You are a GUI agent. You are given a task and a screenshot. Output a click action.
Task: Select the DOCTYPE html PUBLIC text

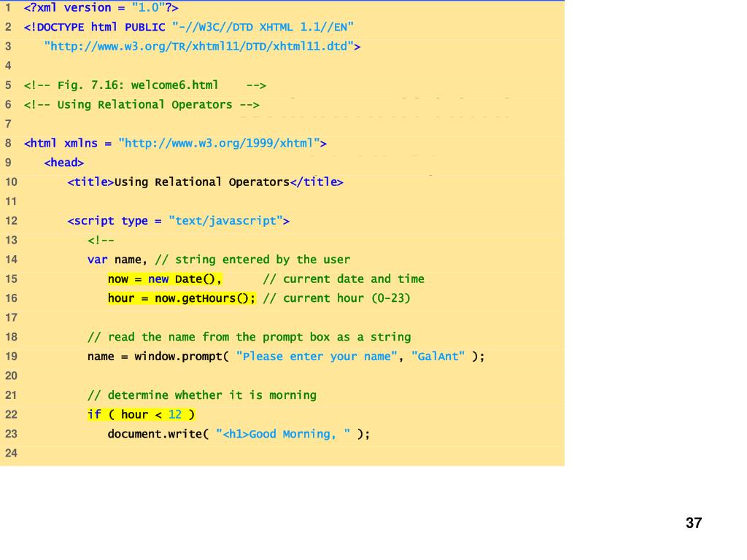point(94,27)
